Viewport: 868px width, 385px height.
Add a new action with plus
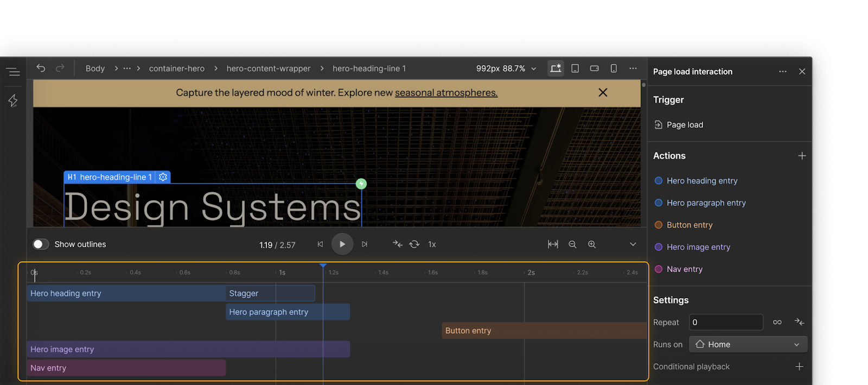tap(802, 156)
